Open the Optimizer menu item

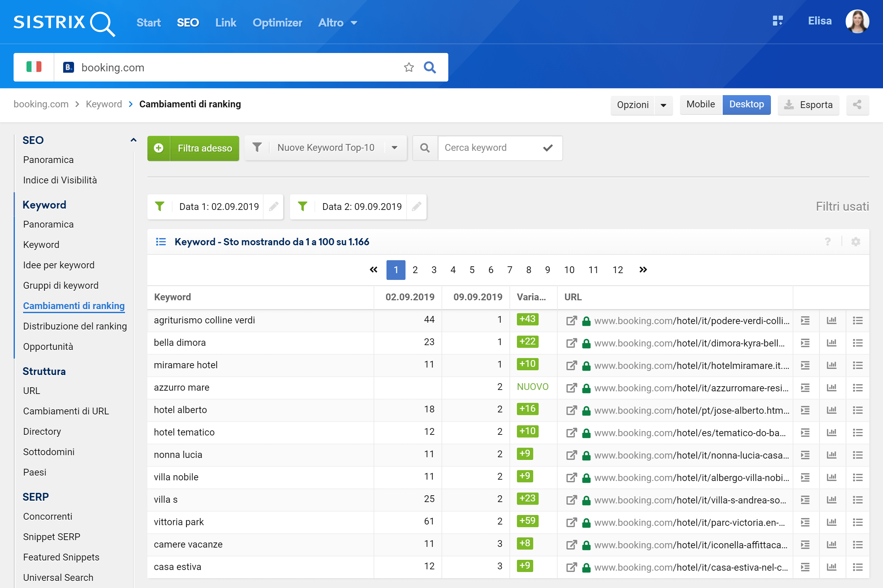[277, 23]
